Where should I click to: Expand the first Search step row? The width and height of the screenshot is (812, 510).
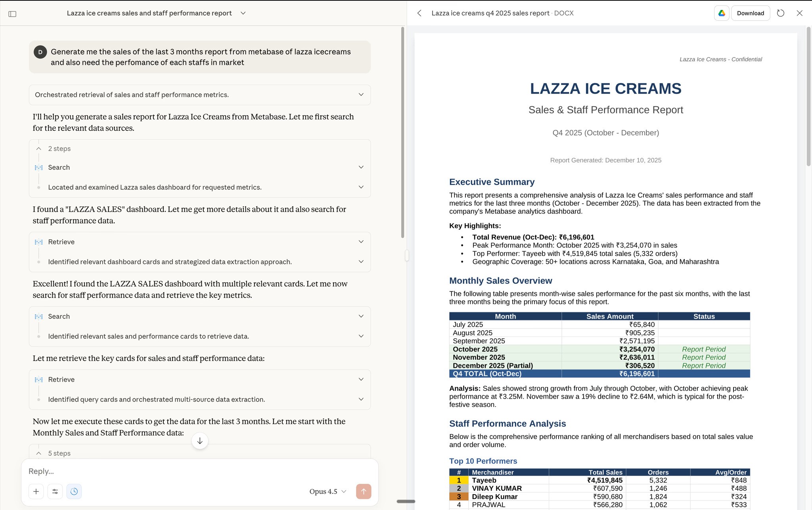361,167
